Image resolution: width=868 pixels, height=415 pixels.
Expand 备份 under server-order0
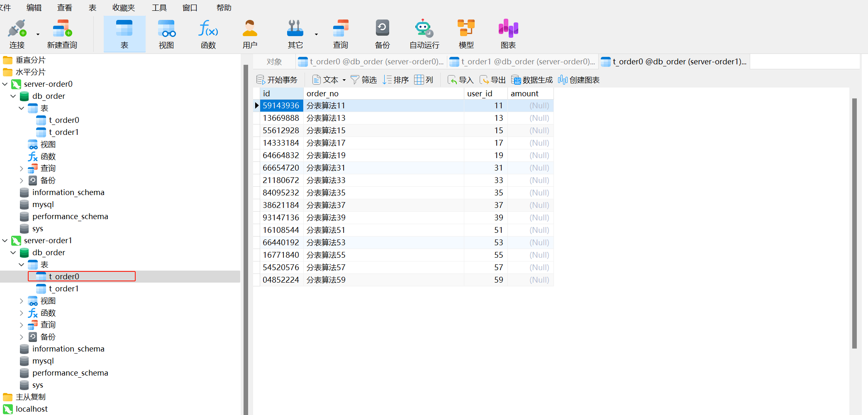22,181
